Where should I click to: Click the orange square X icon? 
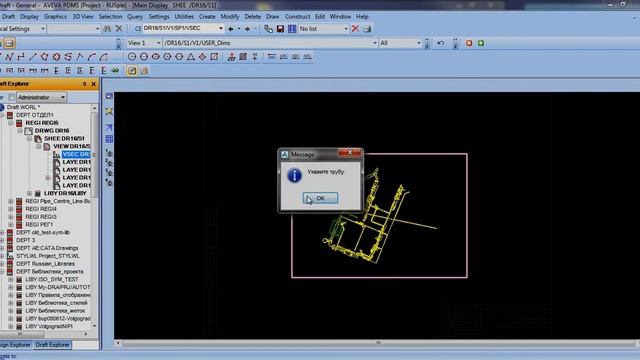click(x=469, y=43)
